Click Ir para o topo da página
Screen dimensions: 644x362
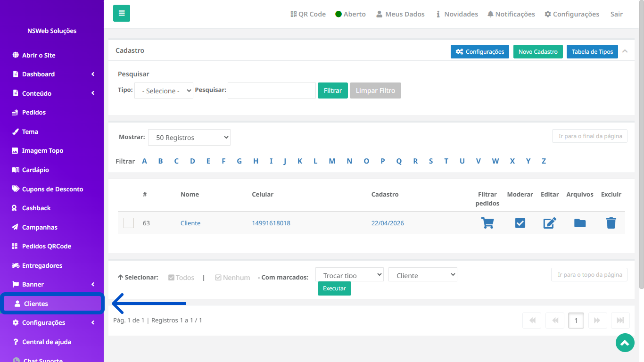click(589, 274)
